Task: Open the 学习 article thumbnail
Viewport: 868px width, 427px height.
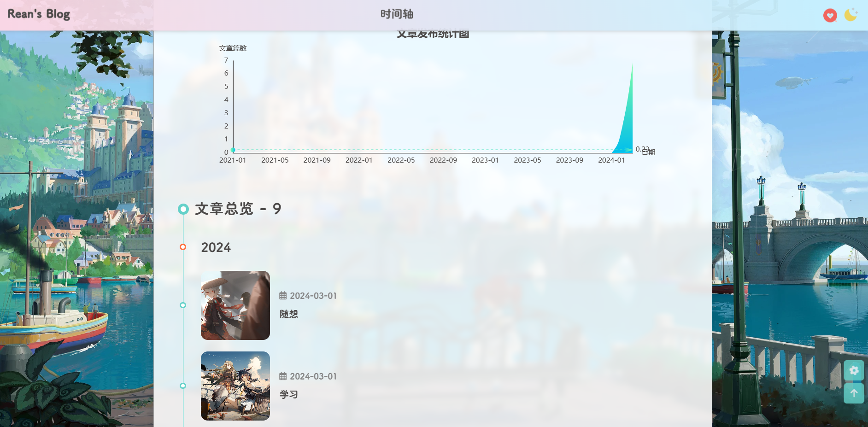Action: (235, 386)
